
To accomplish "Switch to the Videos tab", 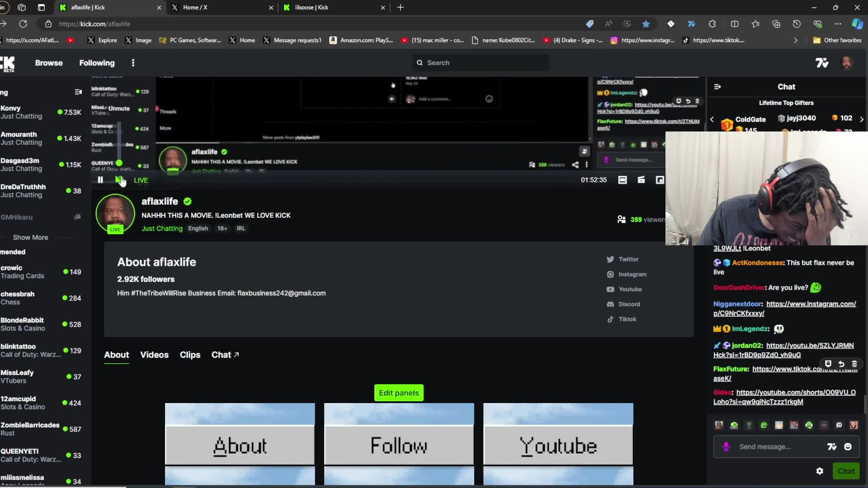I will (x=154, y=355).
